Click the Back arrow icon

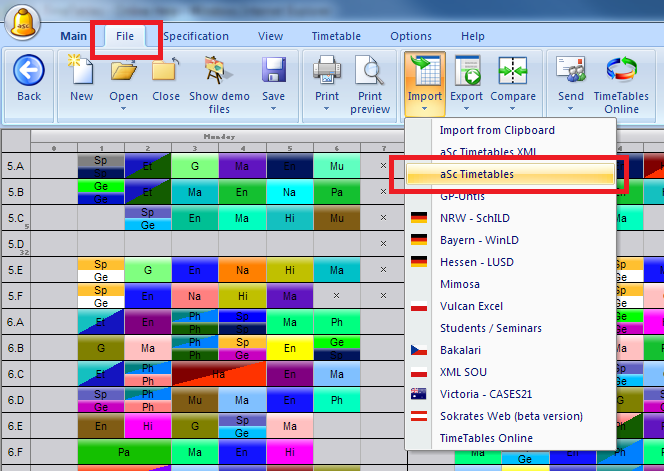(29, 72)
